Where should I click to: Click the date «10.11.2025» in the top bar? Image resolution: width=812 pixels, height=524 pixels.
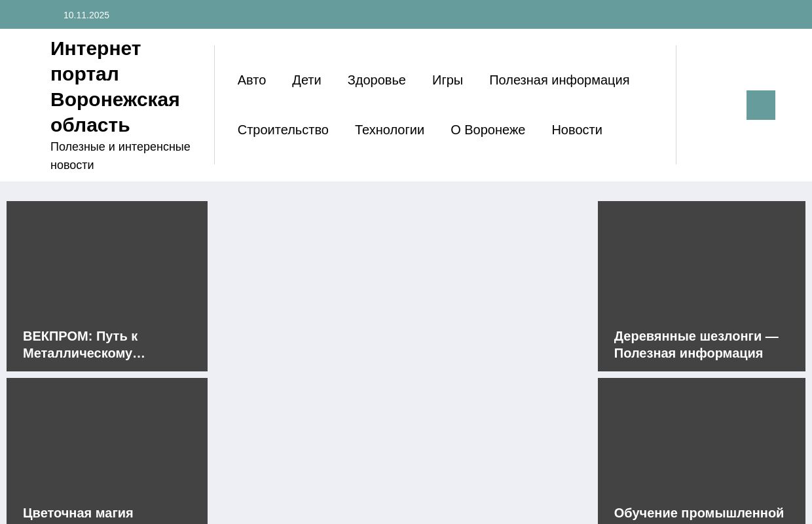(x=86, y=14)
